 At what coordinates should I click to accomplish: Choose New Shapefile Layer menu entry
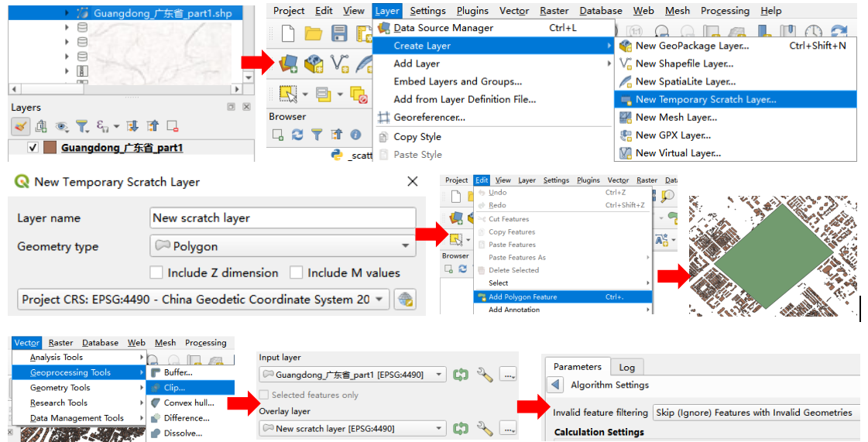point(736,63)
